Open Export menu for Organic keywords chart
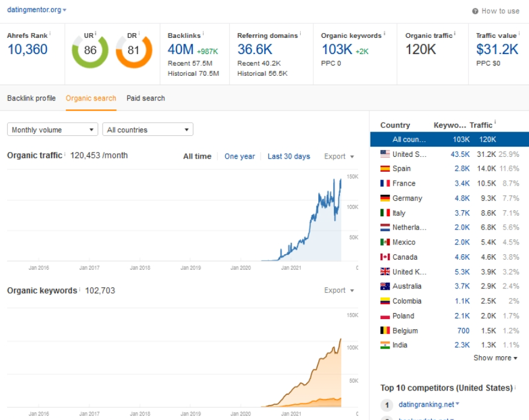The height and width of the screenshot is (420, 529). pos(339,290)
